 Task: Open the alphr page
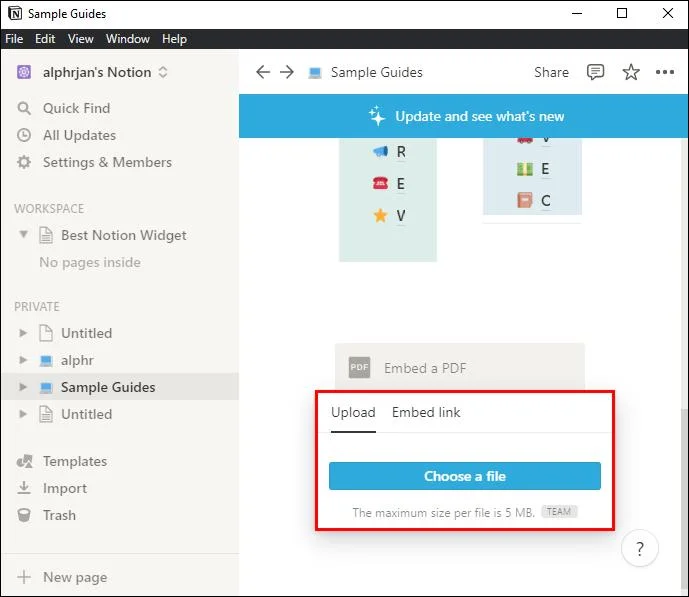click(77, 360)
